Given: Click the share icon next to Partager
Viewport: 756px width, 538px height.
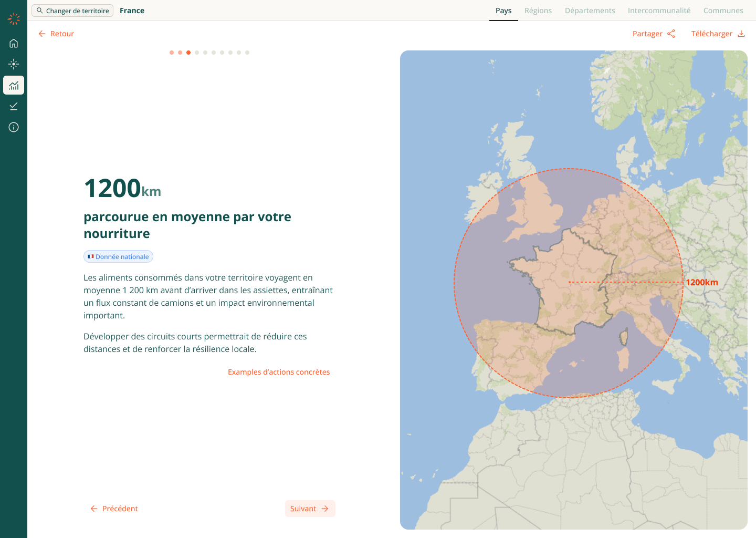Looking at the screenshot, I should pos(671,34).
